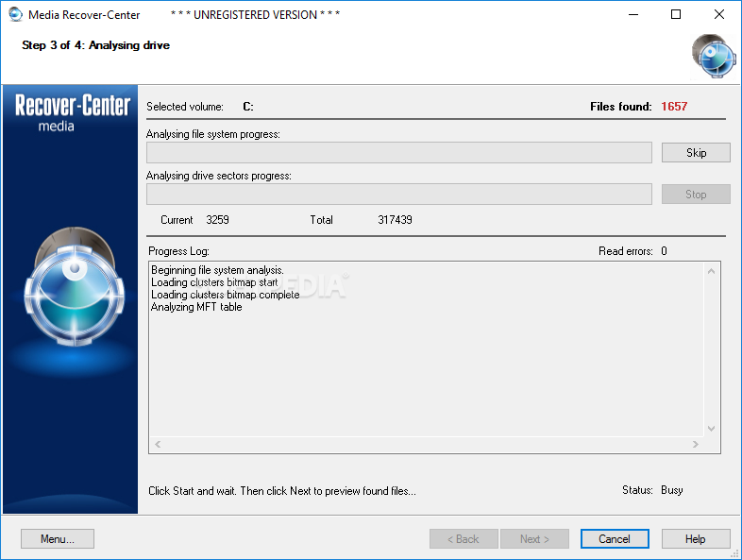Click progress log scroll right arrow
Image resolution: width=742 pixels, height=560 pixels.
(x=695, y=444)
